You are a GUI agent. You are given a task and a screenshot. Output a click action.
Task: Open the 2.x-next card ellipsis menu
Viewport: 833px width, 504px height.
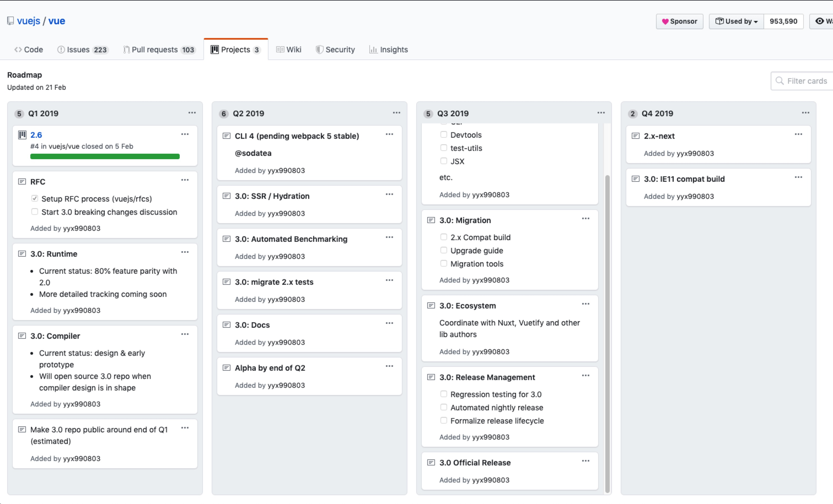click(799, 134)
